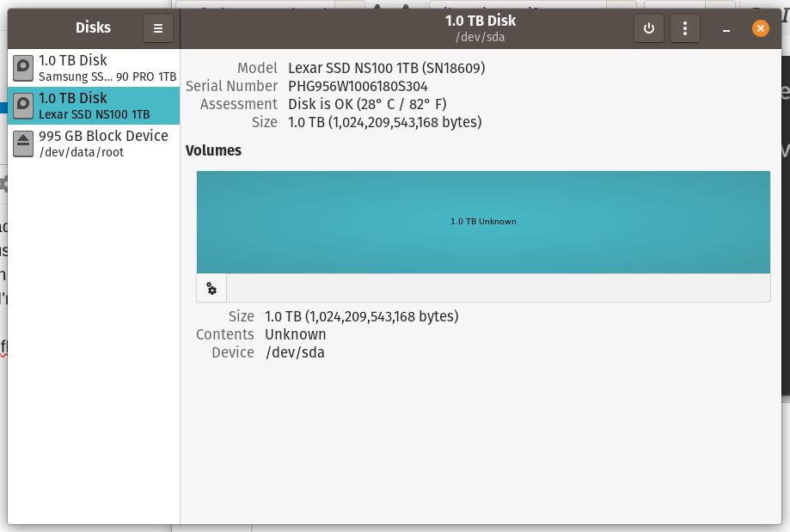Click the Volumes section heading
Screen dimensions: 790x532
coord(214,150)
